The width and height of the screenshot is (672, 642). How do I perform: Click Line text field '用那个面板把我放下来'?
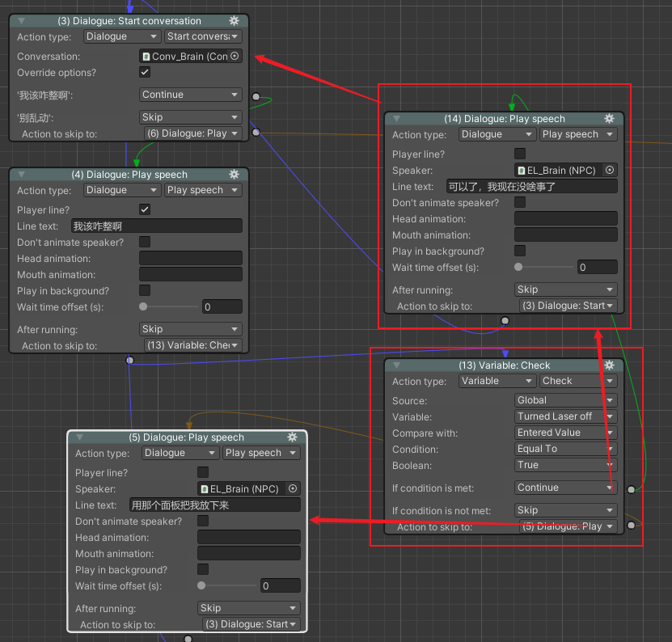(x=215, y=505)
